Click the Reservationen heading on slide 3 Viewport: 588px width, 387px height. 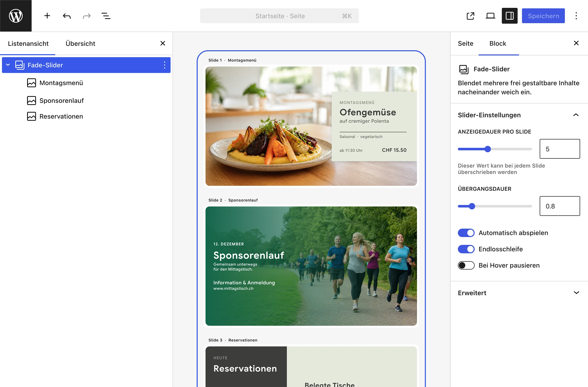(245, 368)
